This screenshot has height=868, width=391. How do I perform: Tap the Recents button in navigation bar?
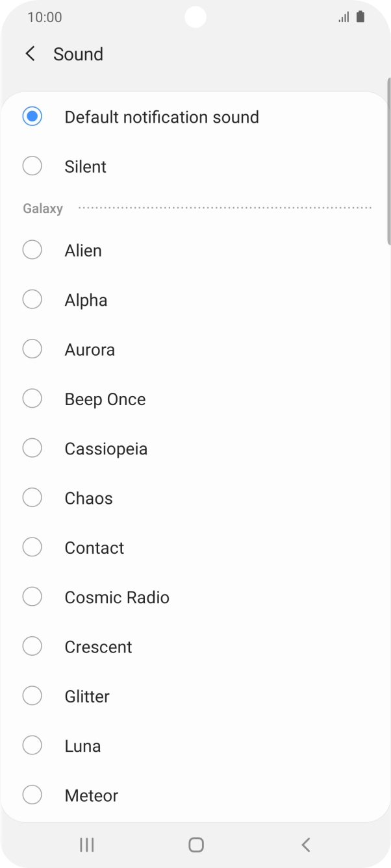(86, 845)
